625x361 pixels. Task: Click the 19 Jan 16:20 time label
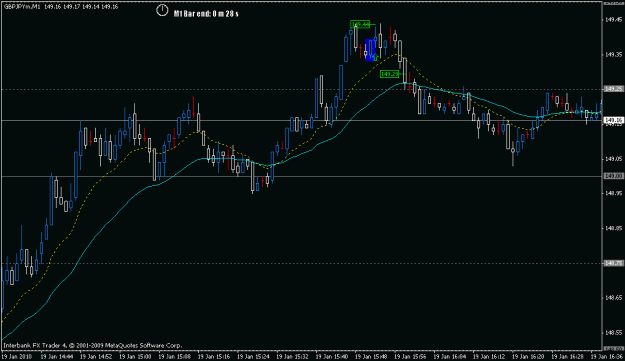[x=528, y=356]
